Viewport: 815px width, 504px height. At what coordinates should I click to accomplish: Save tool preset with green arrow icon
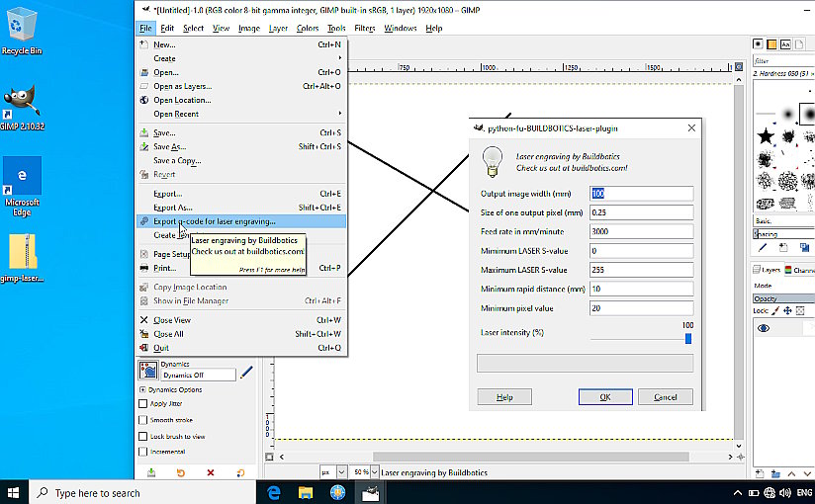point(151,472)
